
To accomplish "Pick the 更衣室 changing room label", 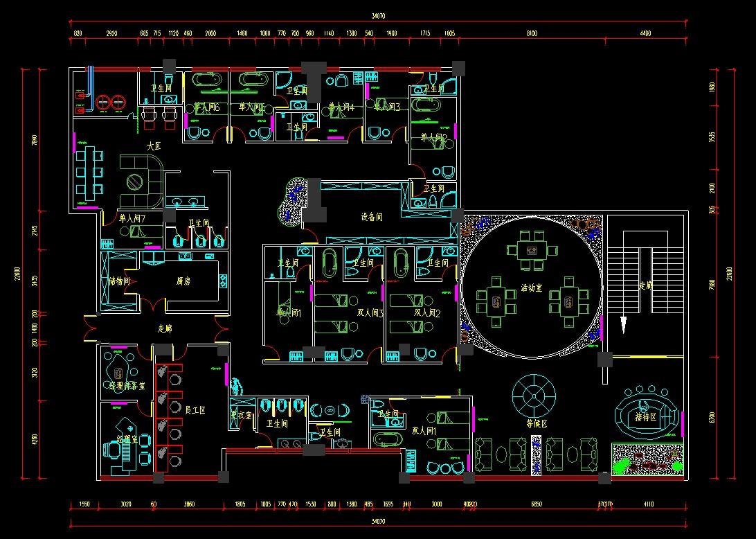I will click(241, 415).
